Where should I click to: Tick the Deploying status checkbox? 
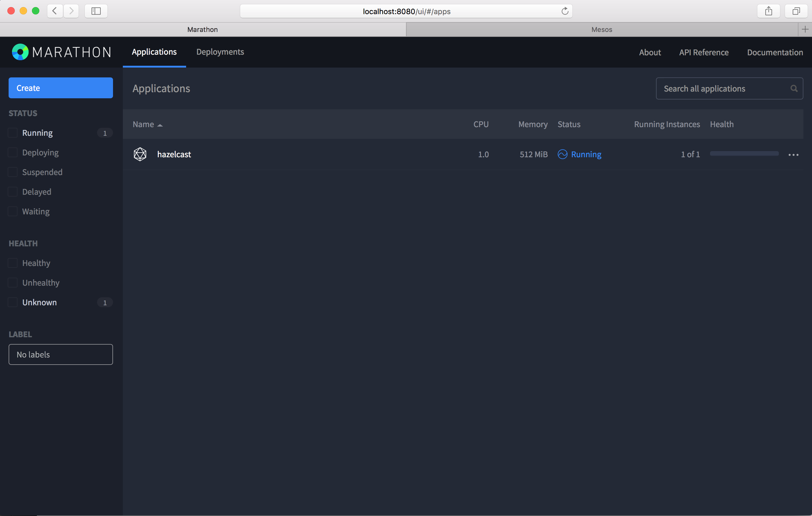pyautogui.click(x=13, y=152)
